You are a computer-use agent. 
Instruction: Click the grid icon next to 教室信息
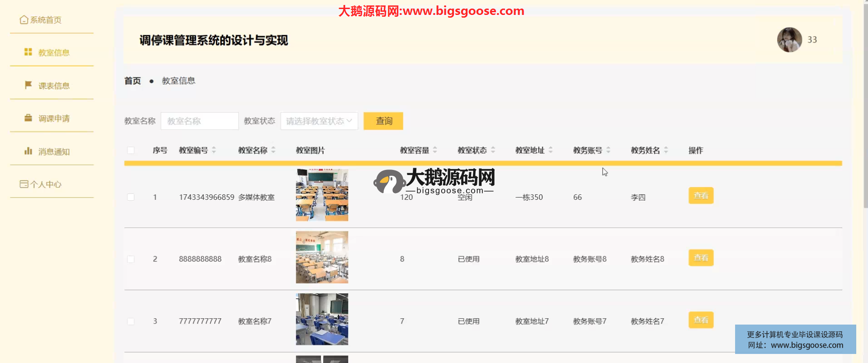tap(28, 52)
